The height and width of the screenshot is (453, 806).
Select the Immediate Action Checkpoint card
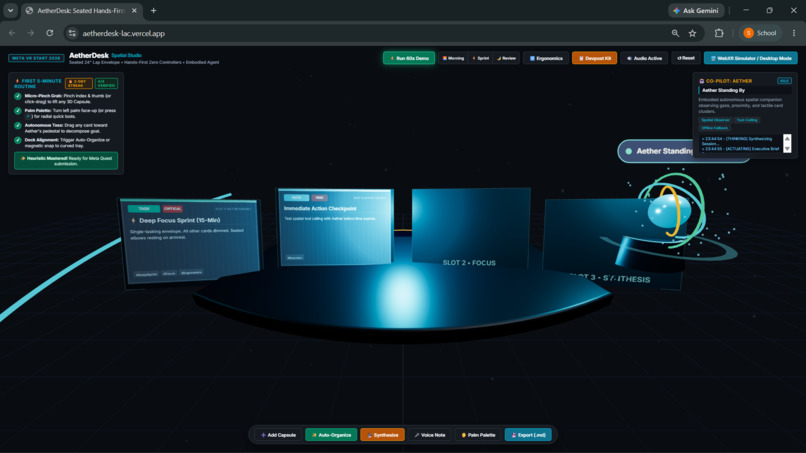336,227
